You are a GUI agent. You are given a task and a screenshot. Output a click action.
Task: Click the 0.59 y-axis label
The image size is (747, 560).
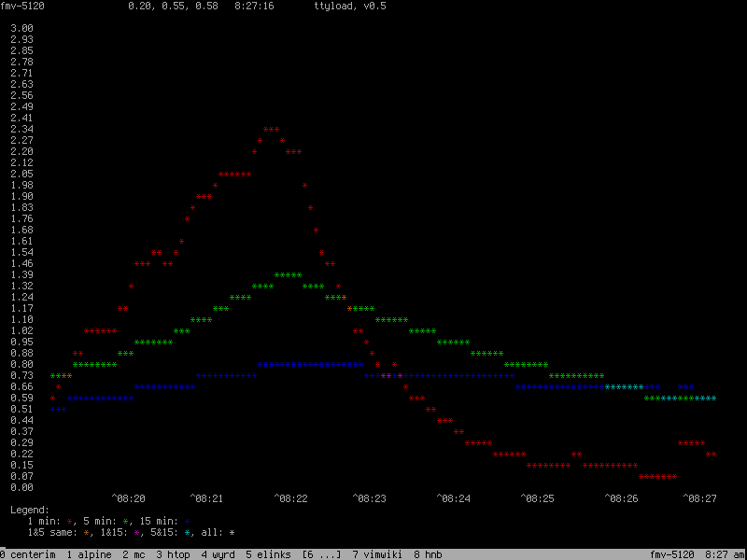[21, 399]
